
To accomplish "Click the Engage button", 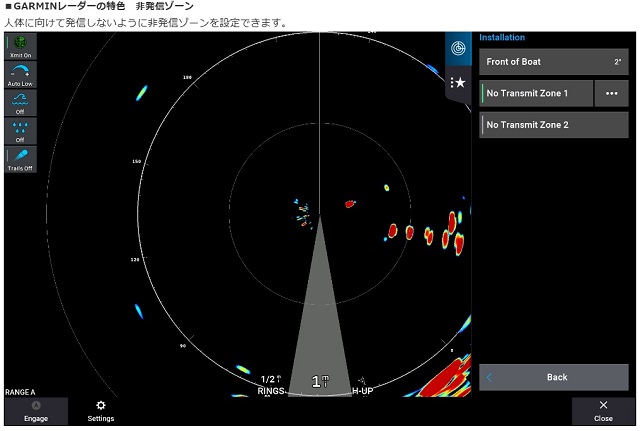I will coord(35,411).
